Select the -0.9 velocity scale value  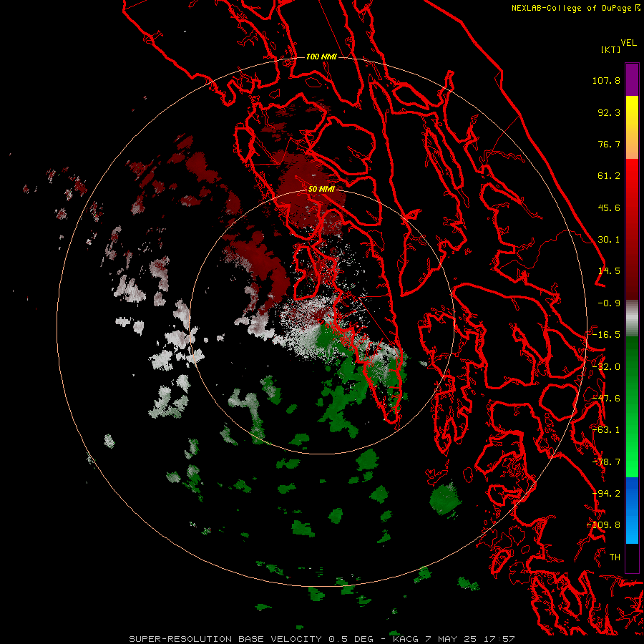point(609,303)
